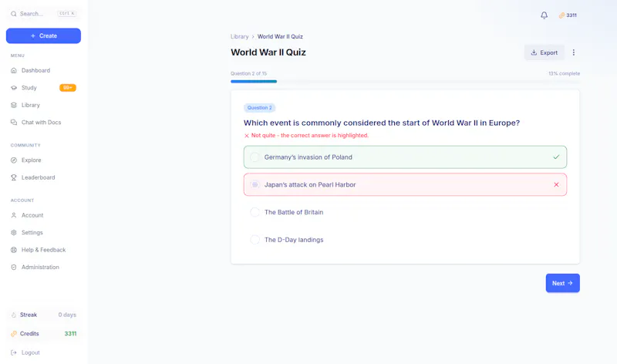Select The D-Day landings radio button
The width and height of the screenshot is (617, 364).
(x=255, y=240)
